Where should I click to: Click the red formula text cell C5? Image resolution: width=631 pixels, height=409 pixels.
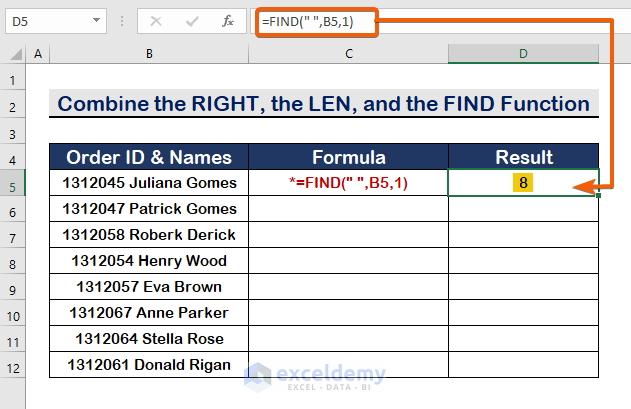348,183
